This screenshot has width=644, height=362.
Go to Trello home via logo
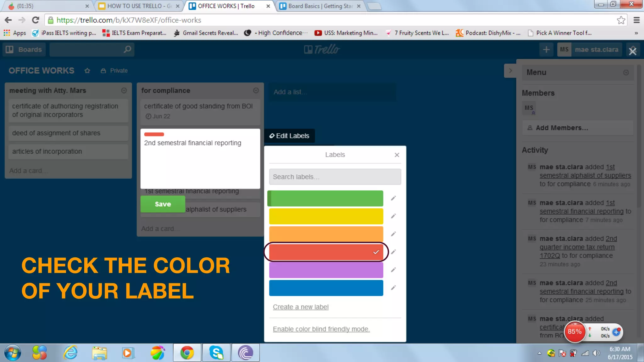coord(322,49)
